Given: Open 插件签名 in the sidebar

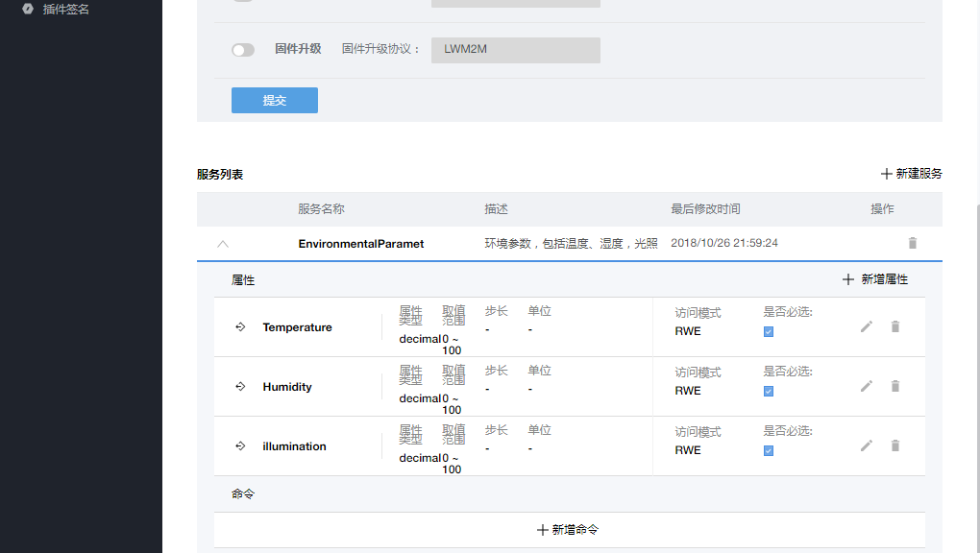Looking at the screenshot, I should pos(65,10).
